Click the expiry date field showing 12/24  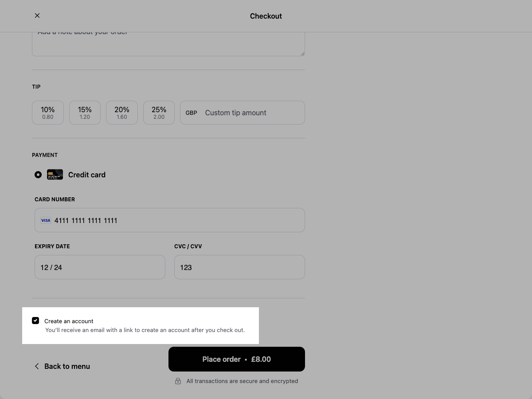click(x=100, y=267)
